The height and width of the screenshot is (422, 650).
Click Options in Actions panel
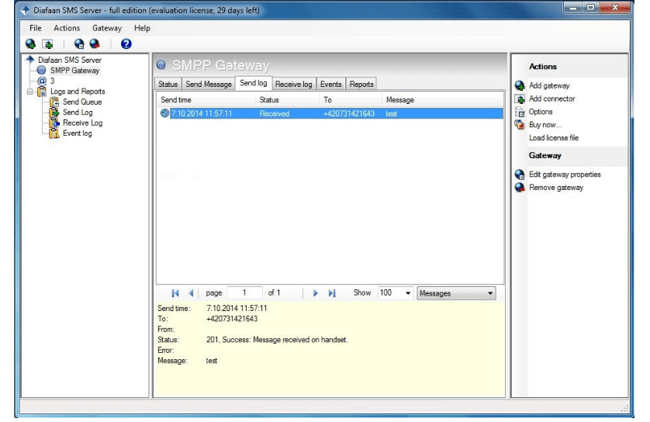coord(541,112)
